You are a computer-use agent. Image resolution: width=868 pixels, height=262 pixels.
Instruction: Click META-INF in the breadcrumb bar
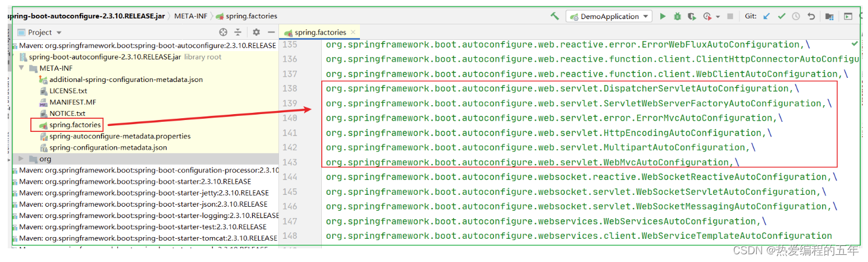[190, 16]
